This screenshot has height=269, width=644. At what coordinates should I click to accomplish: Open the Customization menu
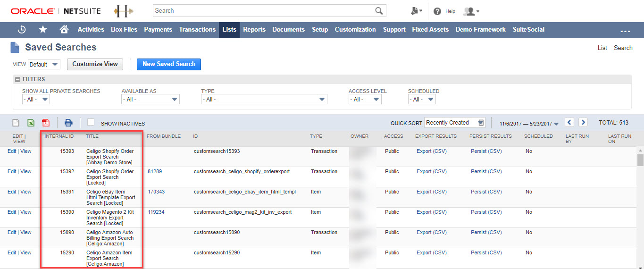[x=355, y=29]
